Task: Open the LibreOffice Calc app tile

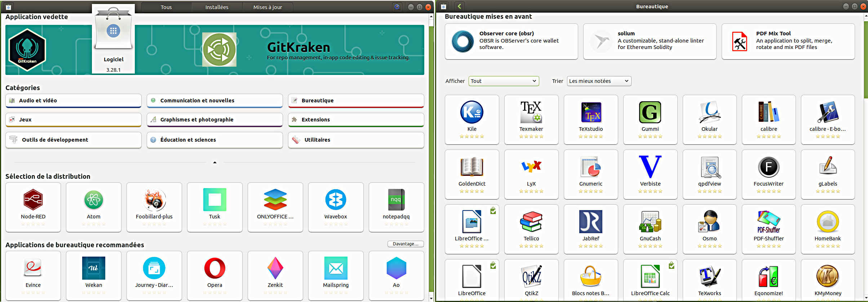Action: point(650,281)
